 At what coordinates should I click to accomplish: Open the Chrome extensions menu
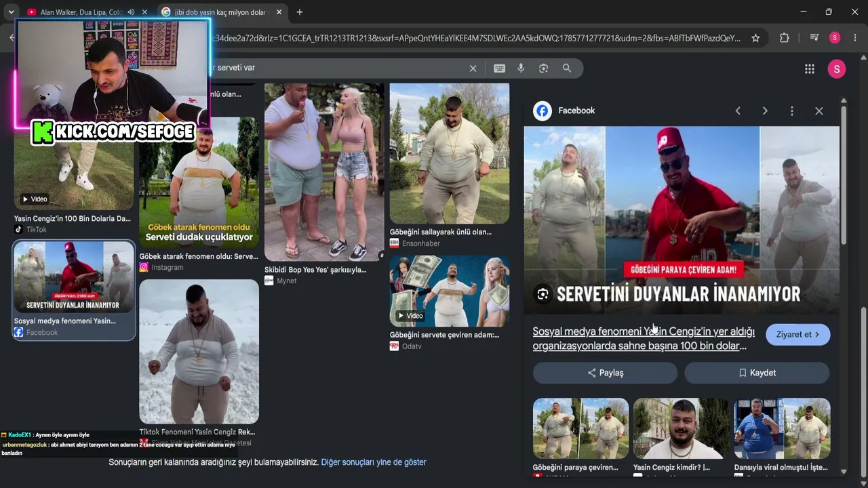tap(785, 38)
